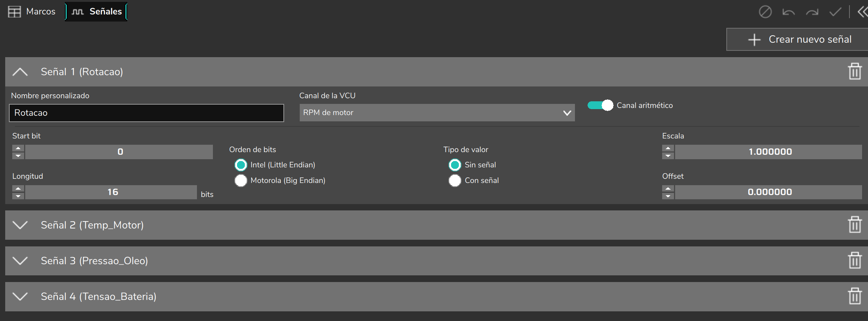Screen dimensions: 868x321
Task: Delete Señal 3 (Pressao_Oleo) with trash icon
Action: [x=855, y=260]
